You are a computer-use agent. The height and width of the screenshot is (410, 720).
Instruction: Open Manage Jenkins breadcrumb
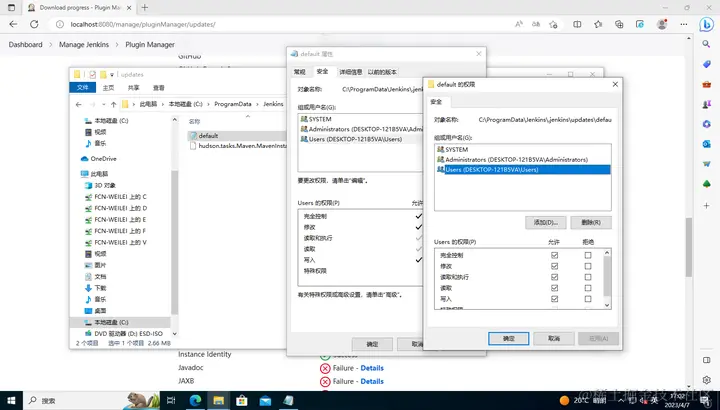point(84,45)
